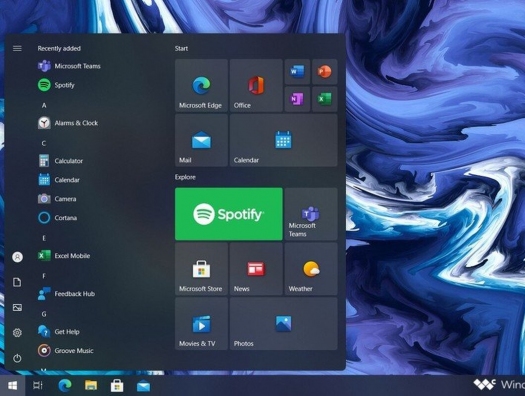Image resolution: width=525 pixels, height=396 pixels.
Task: Open the PowerPoint small tile
Action: [x=324, y=72]
